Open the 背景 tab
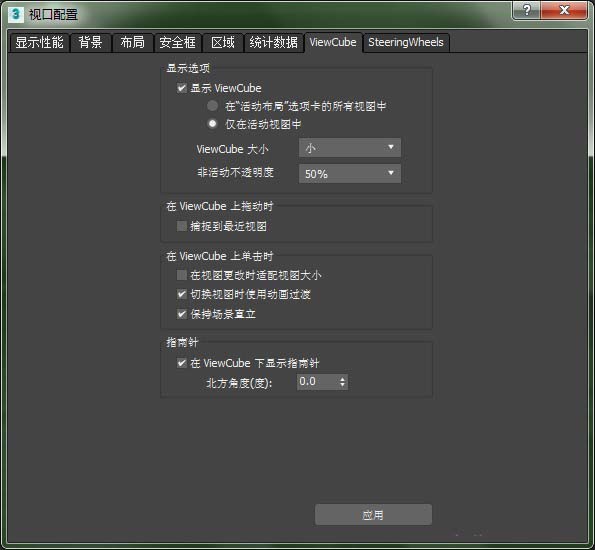595x550 pixels. tap(90, 42)
